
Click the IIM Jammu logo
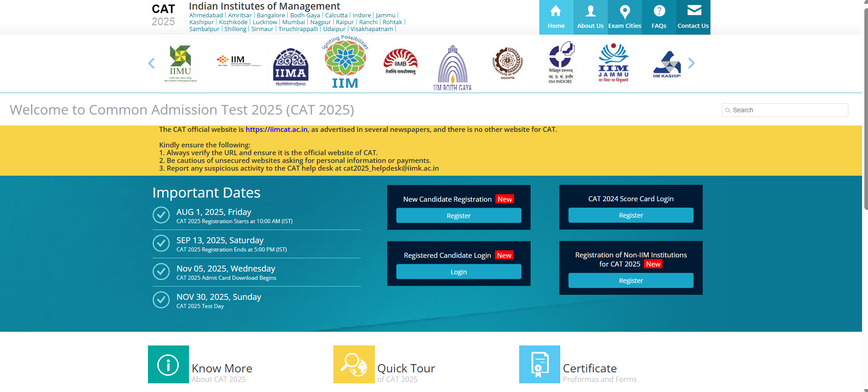click(x=614, y=63)
